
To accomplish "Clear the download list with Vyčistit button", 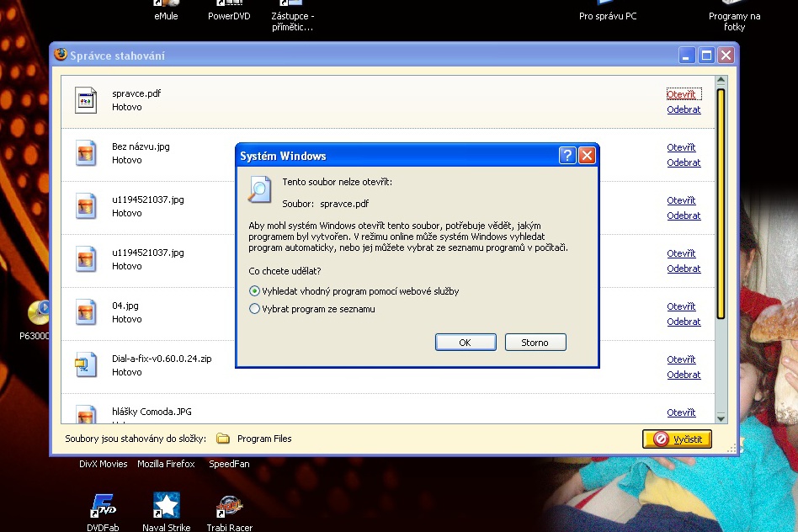I will tap(677, 439).
